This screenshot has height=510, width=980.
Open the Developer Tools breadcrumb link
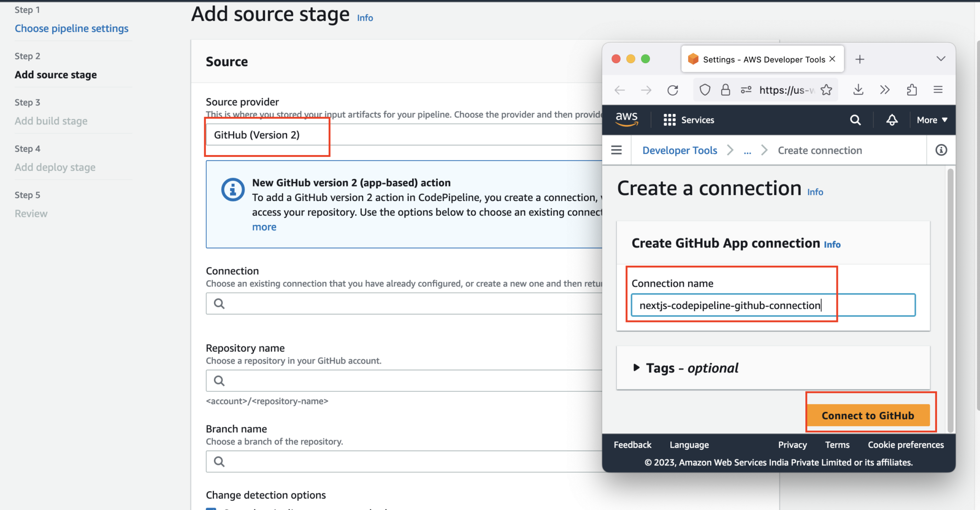[x=679, y=150]
